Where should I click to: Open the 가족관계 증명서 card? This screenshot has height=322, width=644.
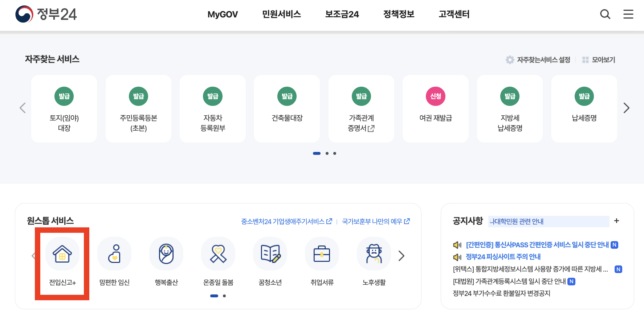pyautogui.click(x=361, y=109)
